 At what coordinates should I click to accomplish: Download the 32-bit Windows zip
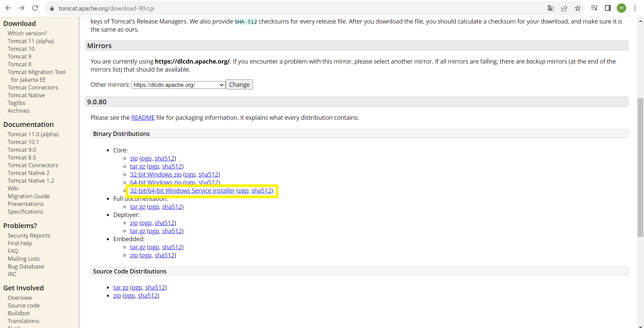coord(156,175)
